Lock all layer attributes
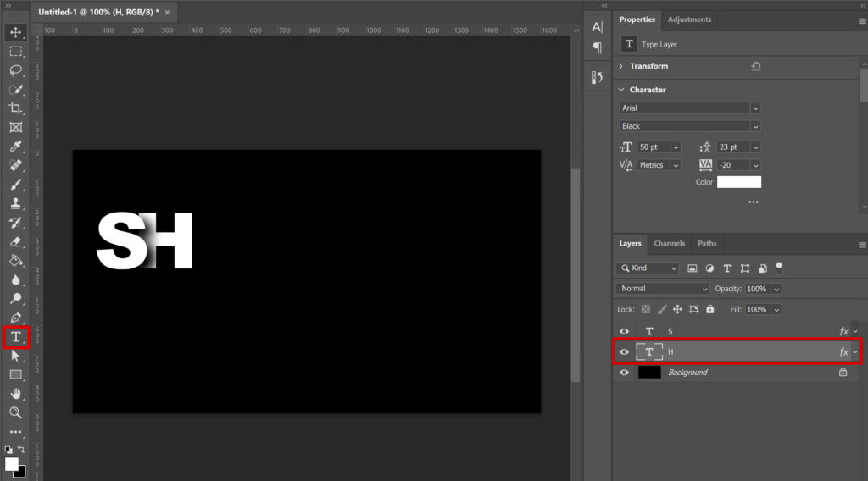Screen dimensions: 868x481 (x=710, y=310)
